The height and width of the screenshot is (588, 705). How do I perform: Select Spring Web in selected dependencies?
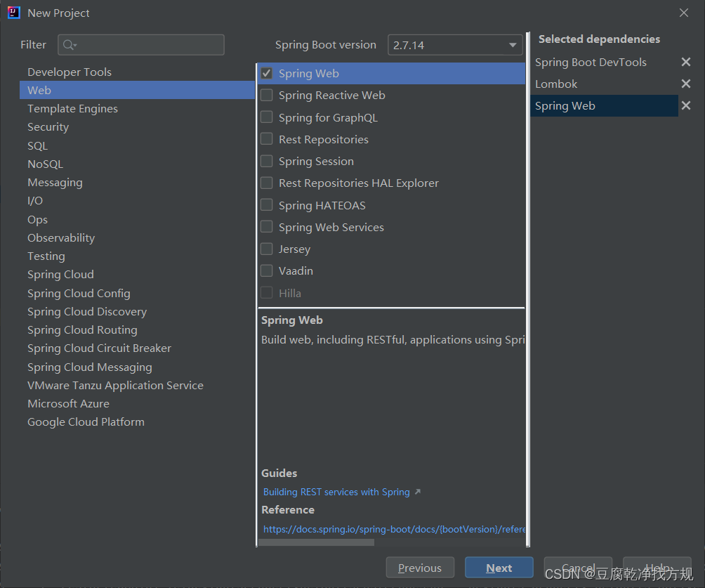(605, 105)
